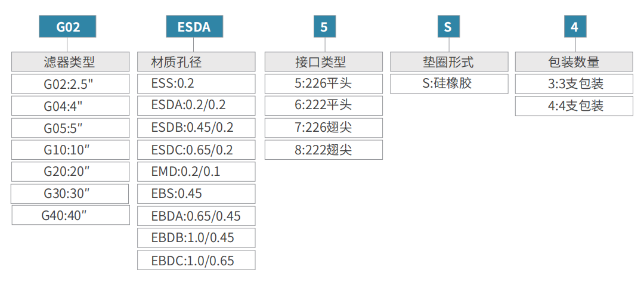
Task: Pick the EBDC:1.0/0.65 option
Action: click(196, 260)
